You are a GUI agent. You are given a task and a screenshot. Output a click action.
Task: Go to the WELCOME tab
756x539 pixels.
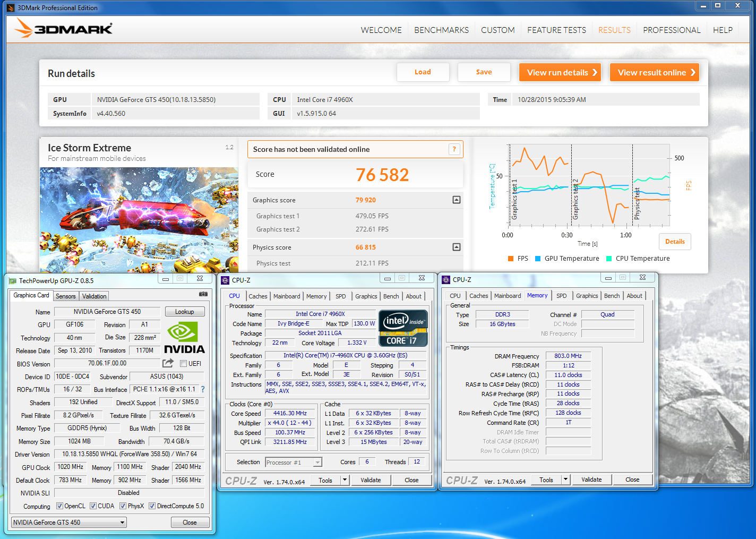pyautogui.click(x=381, y=30)
